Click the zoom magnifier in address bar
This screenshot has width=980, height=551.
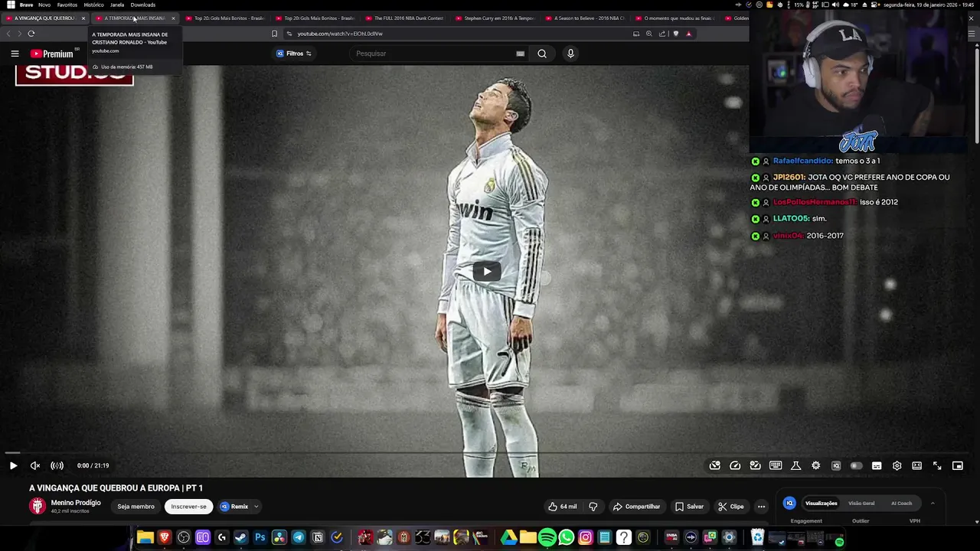coord(649,34)
